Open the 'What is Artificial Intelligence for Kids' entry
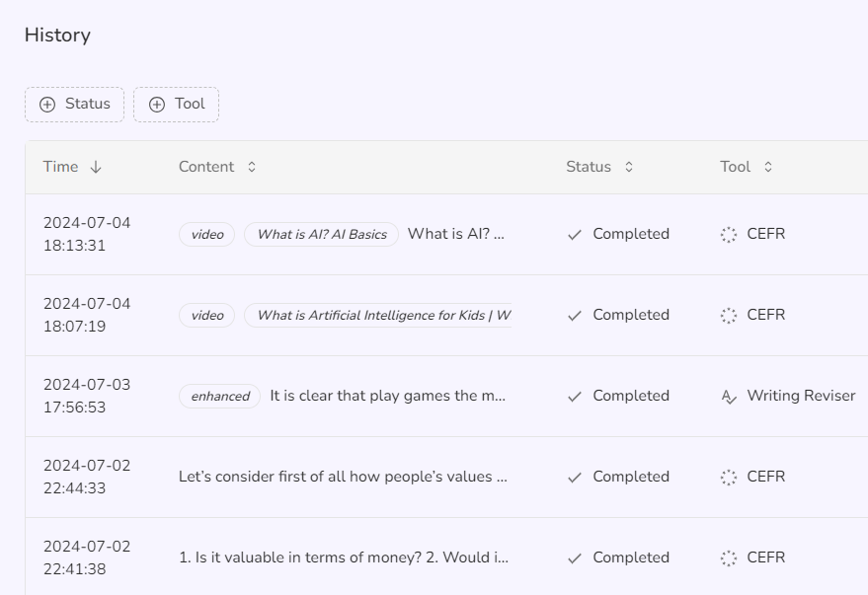The image size is (868, 595). [383, 316]
